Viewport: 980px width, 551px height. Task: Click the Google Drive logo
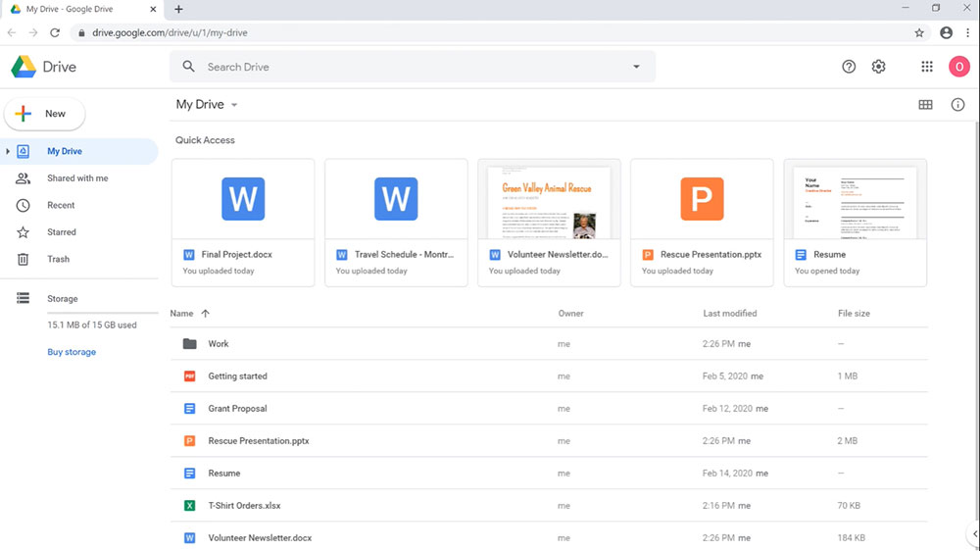tap(24, 67)
